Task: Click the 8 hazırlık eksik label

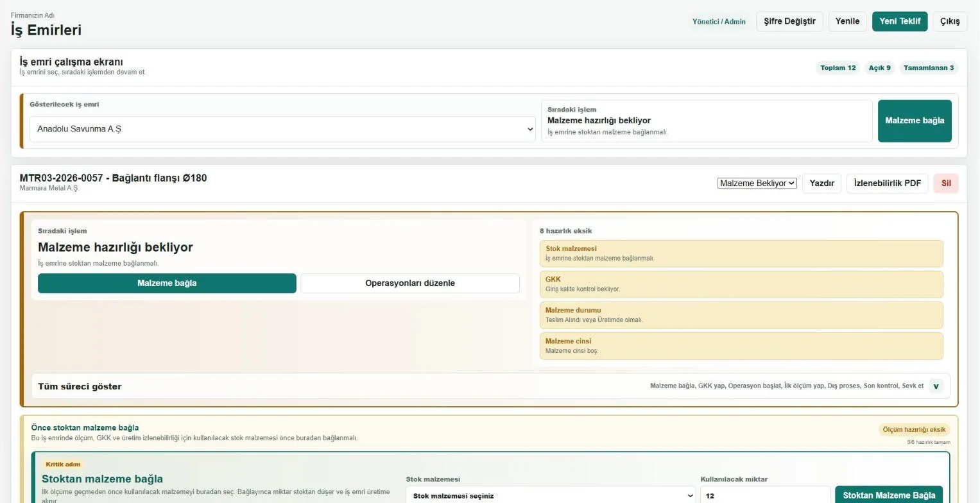Action: (x=565, y=231)
